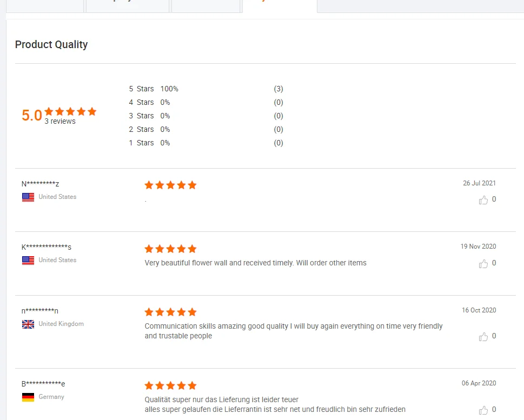The image size is (524, 420).
Task: Filter reviews by the 4 Stars row
Action: [x=141, y=102]
